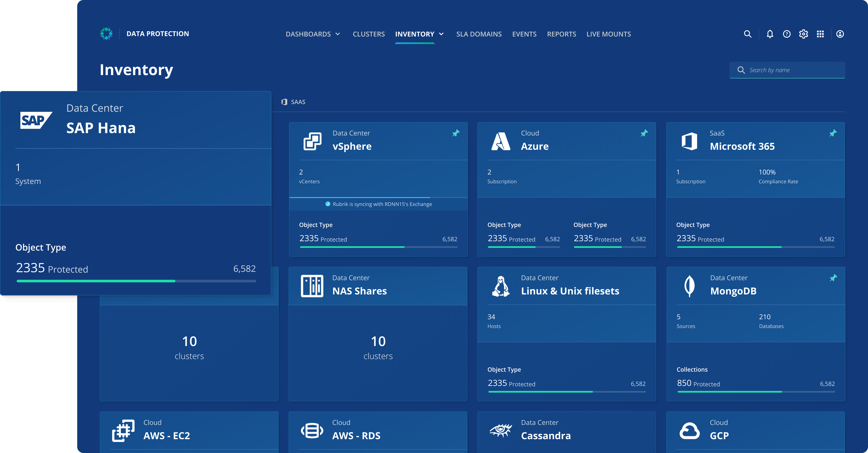Image resolution: width=868 pixels, height=453 pixels.
Task: Open the search magnifier in top bar
Action: (x=747, y=34)
